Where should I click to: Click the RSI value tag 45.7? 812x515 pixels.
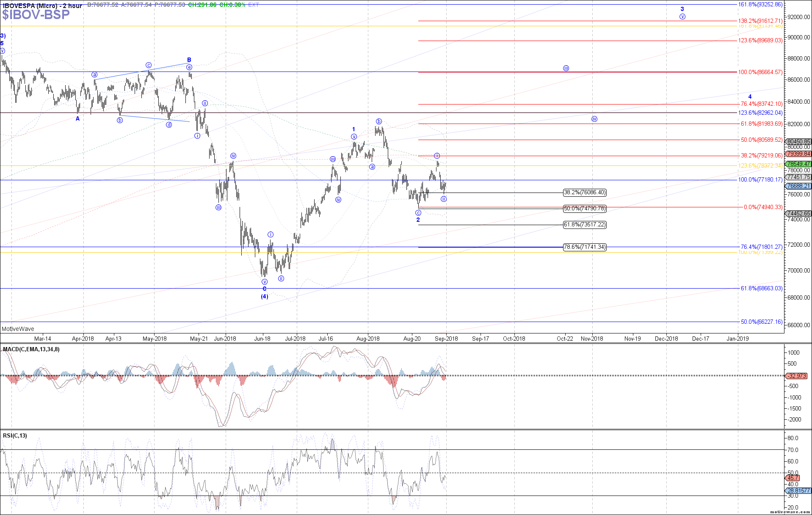(793, 478)
